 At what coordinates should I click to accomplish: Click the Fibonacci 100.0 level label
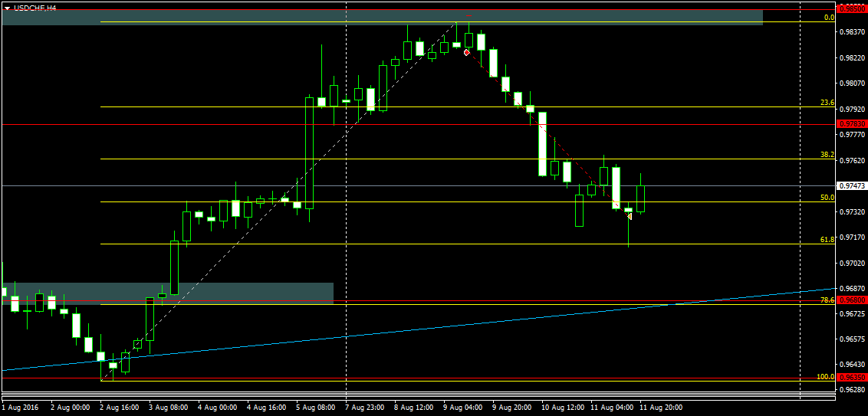point(825,377)
